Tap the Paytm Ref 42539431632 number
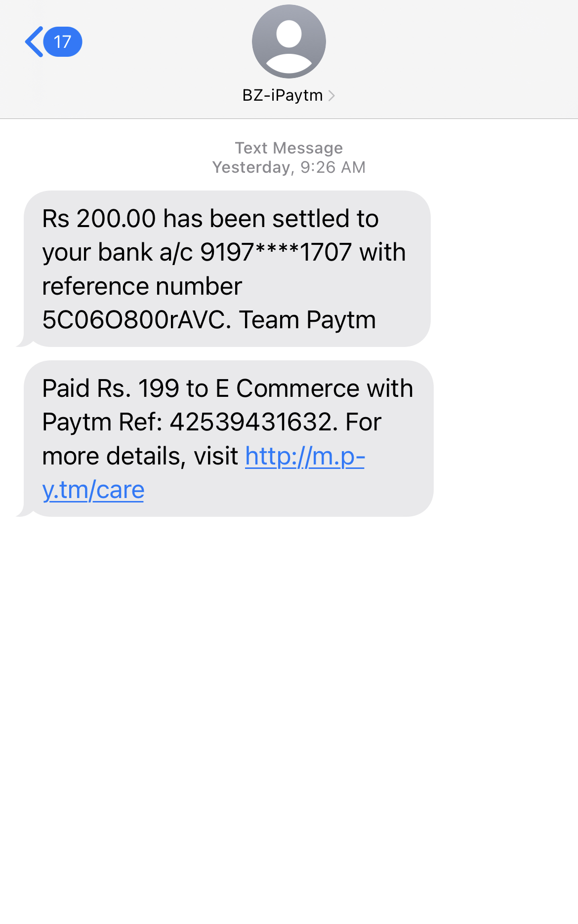The width and height of the screenshot is (578, 924). [250, 423]
